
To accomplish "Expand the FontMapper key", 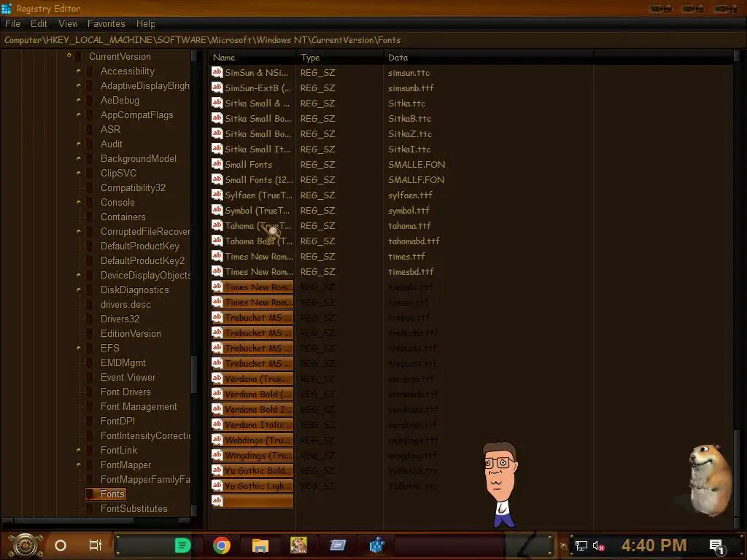I will point(79,464).
